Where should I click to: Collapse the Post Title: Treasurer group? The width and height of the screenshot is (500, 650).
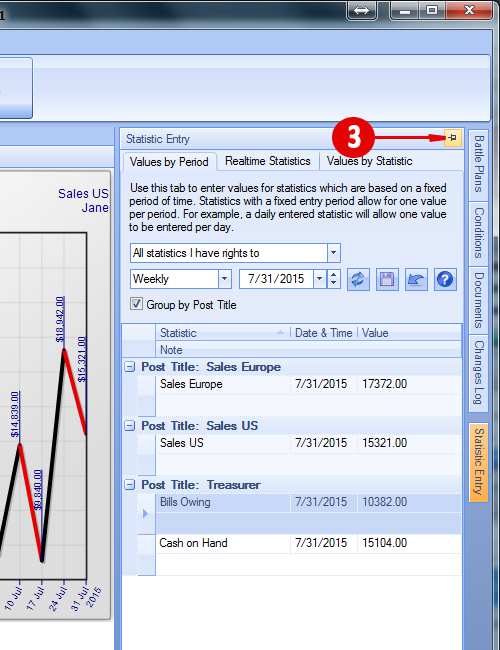pyautogui.click(x=130, y=484)
